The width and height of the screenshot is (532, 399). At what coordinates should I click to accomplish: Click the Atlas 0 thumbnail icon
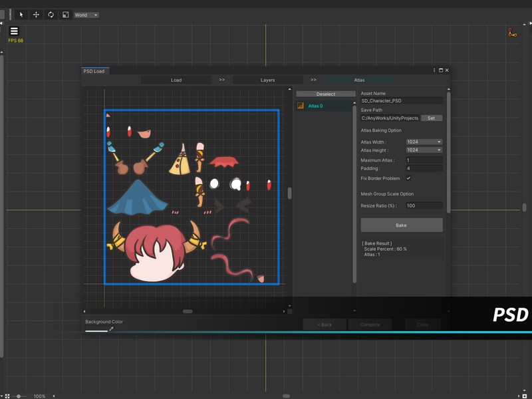(x=301, y=106)
